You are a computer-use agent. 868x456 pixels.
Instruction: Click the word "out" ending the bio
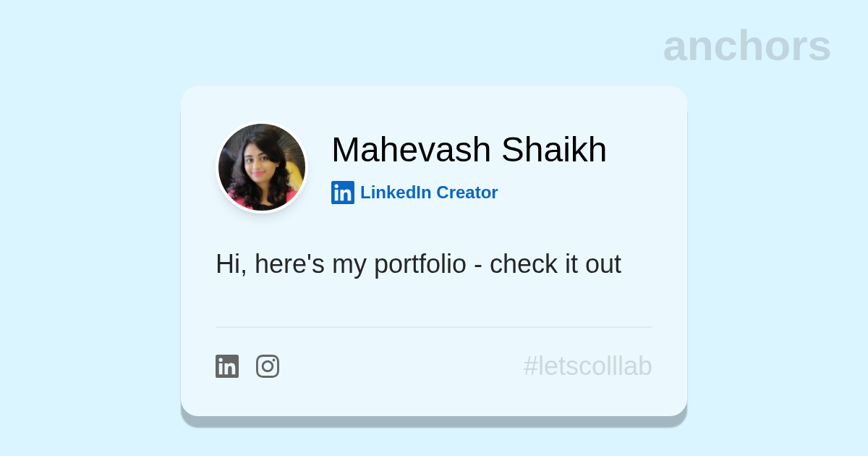click(x=603, y=264)
